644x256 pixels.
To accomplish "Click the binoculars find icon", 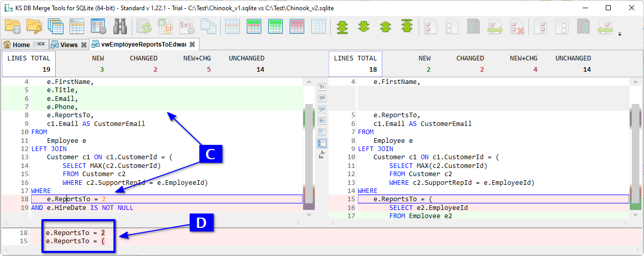I will pos(120,26).
